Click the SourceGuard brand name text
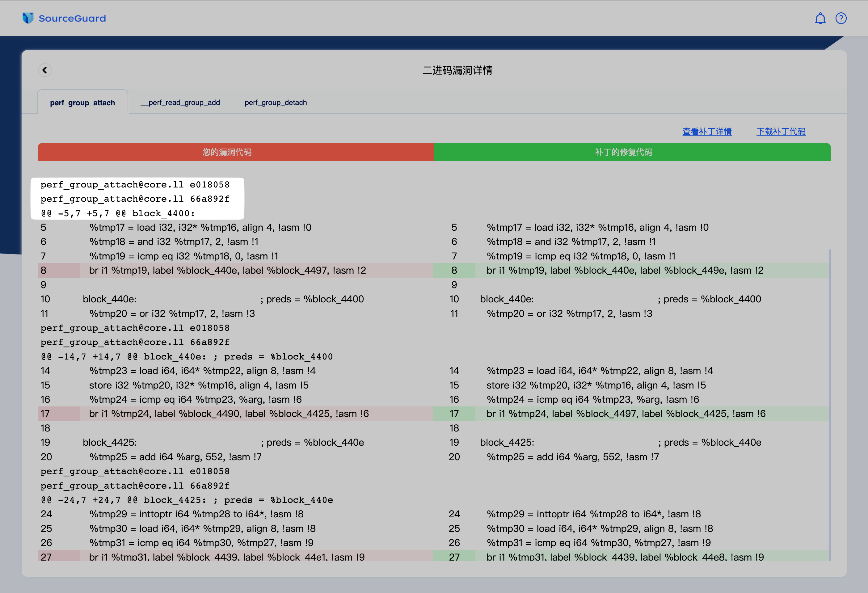The height and width of the screenshot is (593, 868). [x=72, y=18]
